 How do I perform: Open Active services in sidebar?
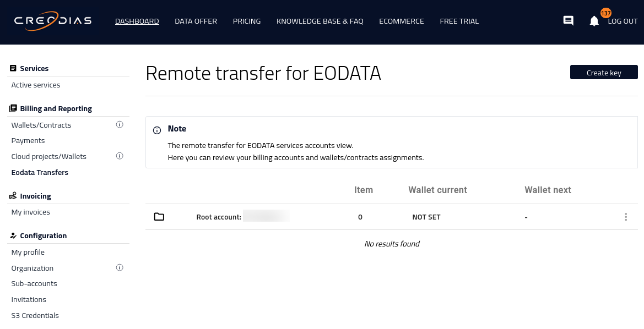click(36, 85)
